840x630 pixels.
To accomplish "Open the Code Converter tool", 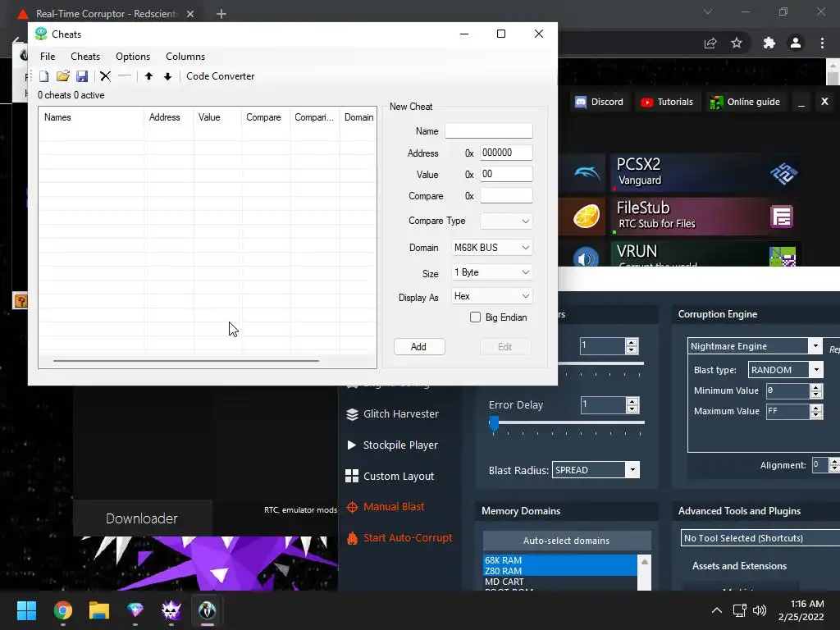I will 220,76.
